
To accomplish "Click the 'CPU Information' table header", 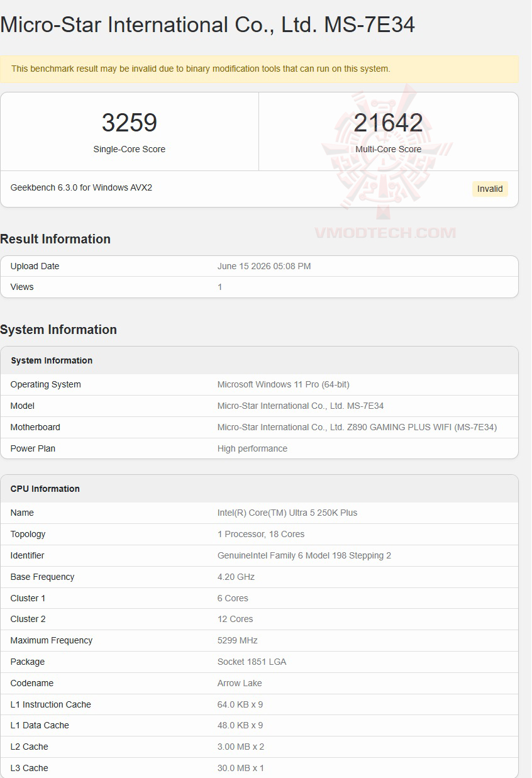I will (259, 489).
